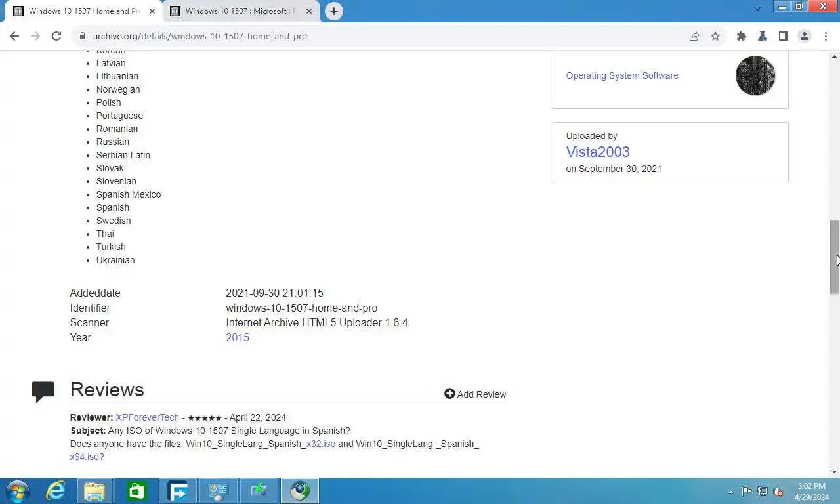840x504 pixels.
Task: Share this page from the address bar
Action: (694, 36)
